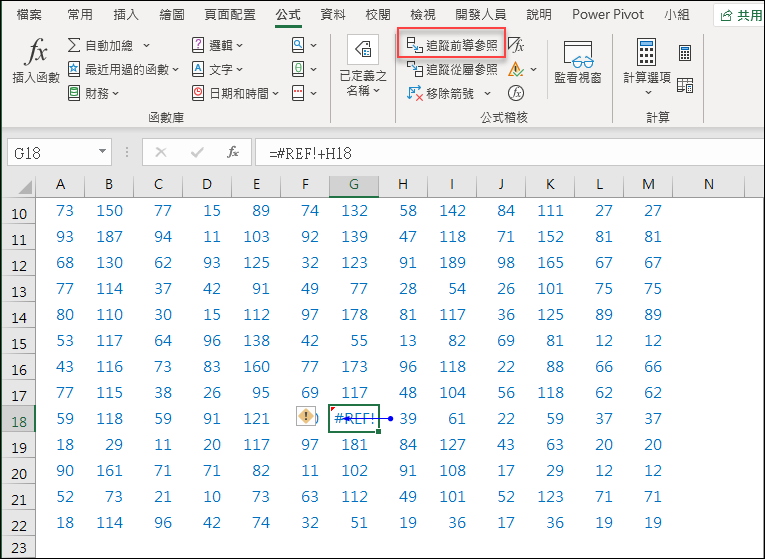Select cell G14 with value 178

354,315
